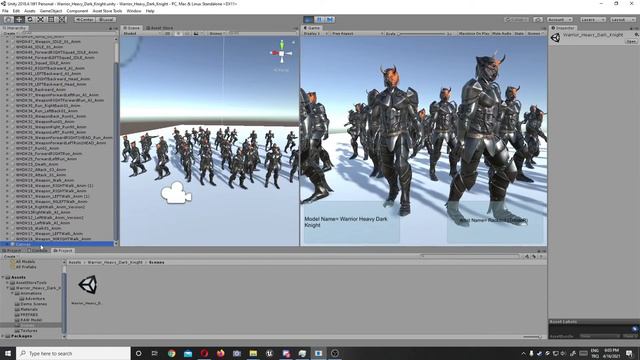Select the Rotate tool
Image resolution: width=640 pixels, height=360 pixels.
[x=30, y=19]
